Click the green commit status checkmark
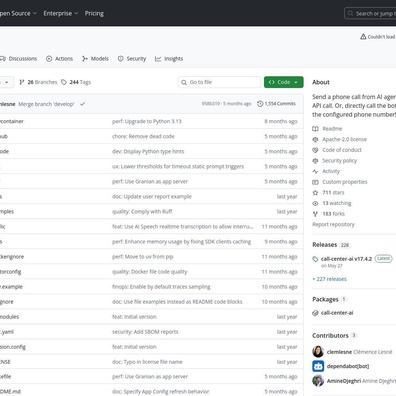 pos(82,104)
